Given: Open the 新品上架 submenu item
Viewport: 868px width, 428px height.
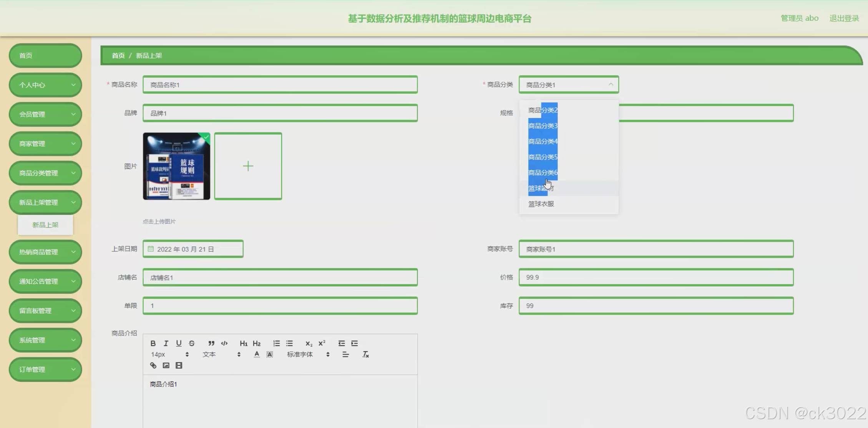Looking at the screenshot, I should point(45,225).
